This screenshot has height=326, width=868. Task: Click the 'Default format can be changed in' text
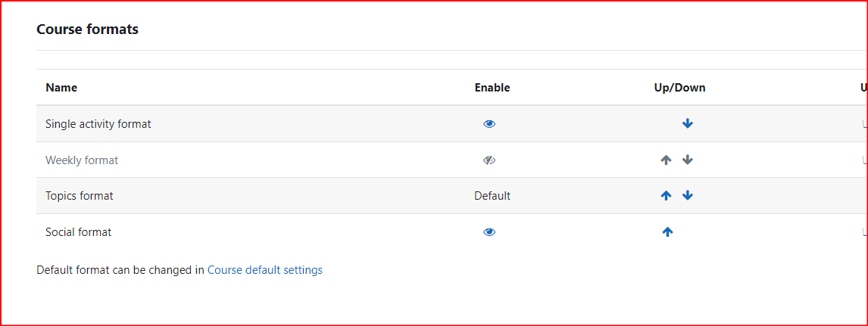pyautogui.click(x=120, y=270)
